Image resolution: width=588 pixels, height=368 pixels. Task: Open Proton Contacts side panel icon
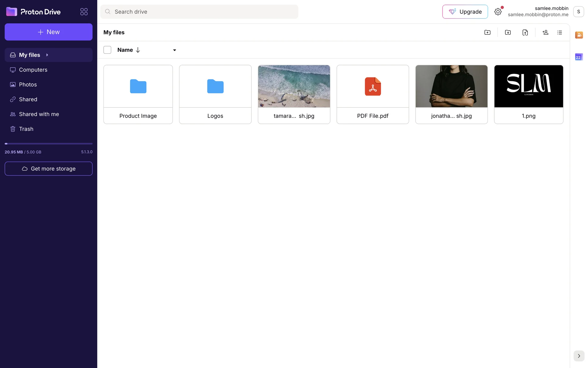[x=579, y=35]
